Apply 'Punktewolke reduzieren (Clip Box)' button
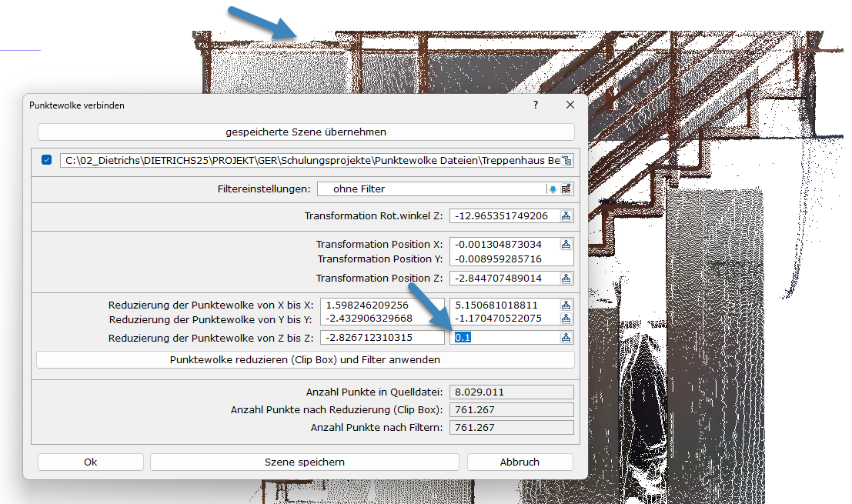852x504 pixels. click(306, 360)
